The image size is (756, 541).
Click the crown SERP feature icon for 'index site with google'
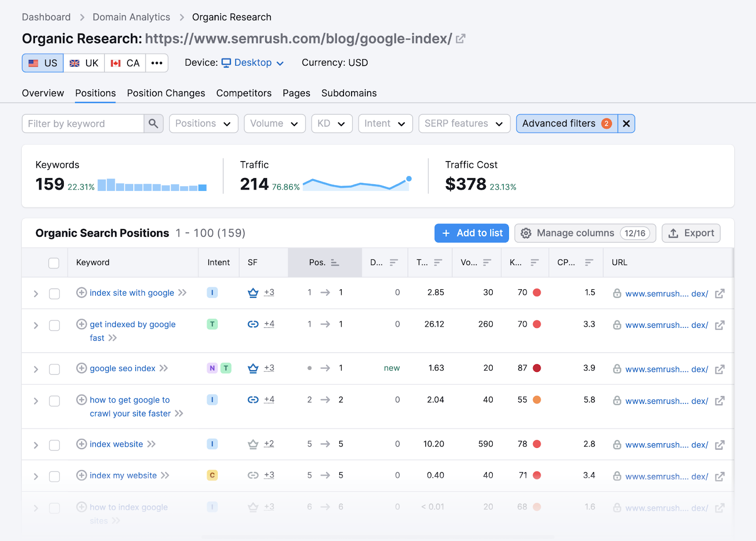tap(253, 292)
